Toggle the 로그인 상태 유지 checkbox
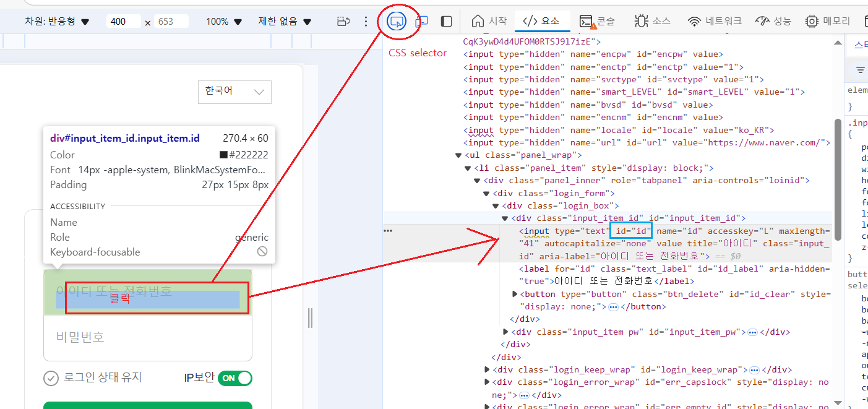This screenshot has width=868, height=409. click(51, 377)
